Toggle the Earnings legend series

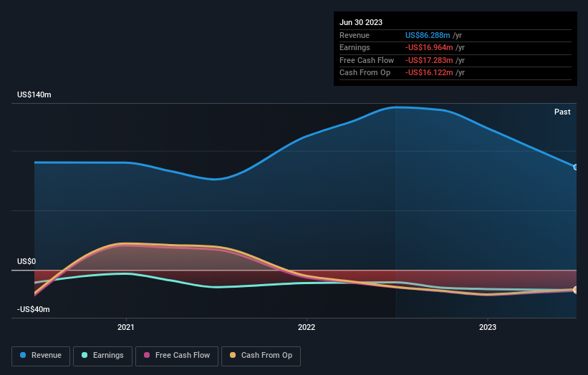click(102, 356)
